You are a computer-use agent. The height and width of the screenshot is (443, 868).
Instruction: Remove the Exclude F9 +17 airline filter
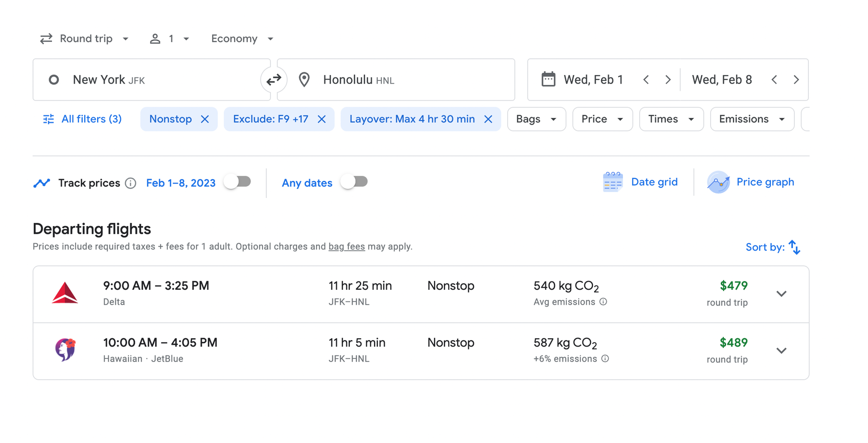322,119
